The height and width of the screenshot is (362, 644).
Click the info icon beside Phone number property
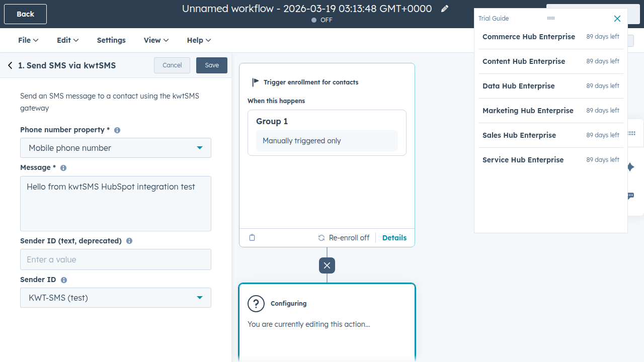117,130
